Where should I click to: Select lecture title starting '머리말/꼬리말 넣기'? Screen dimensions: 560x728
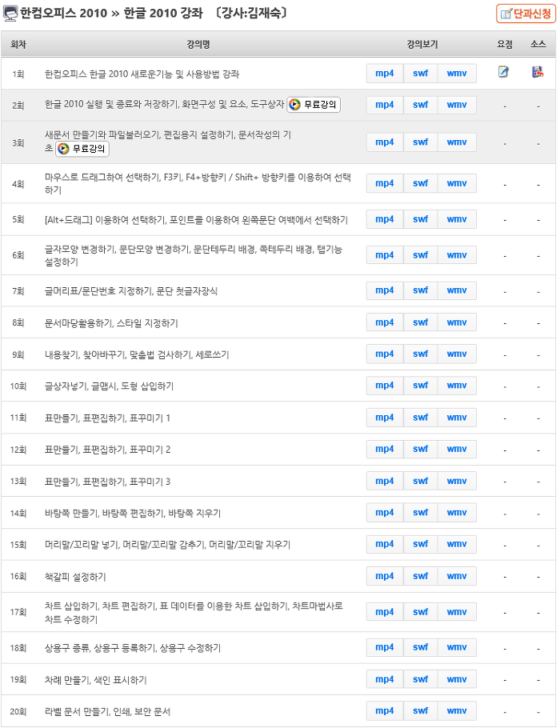[167, 545]
